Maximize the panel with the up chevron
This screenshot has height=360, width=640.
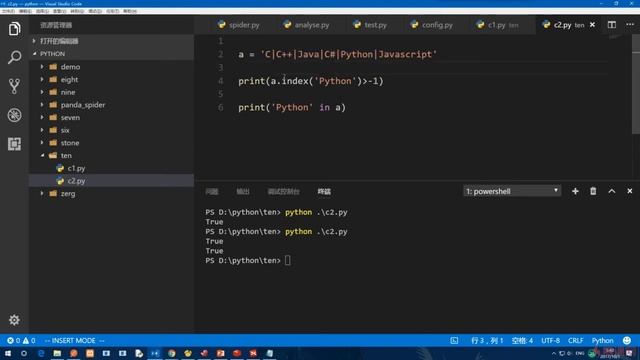pos(611,191)
